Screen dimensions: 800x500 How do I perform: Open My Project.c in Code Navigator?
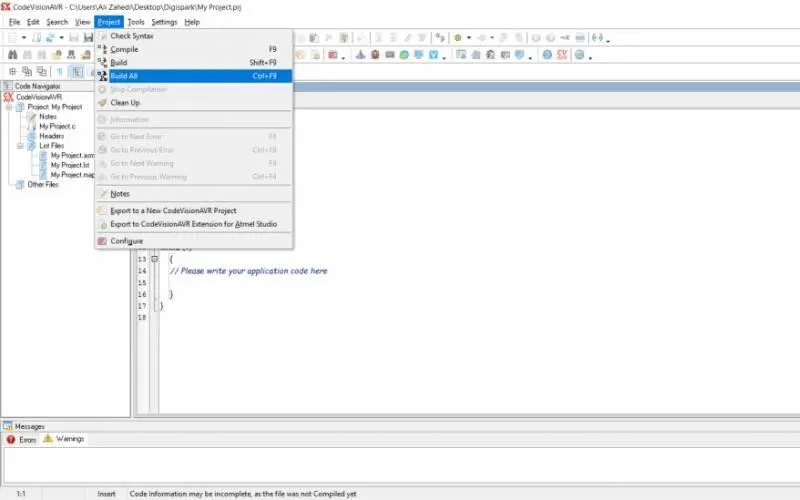(57, 126)
